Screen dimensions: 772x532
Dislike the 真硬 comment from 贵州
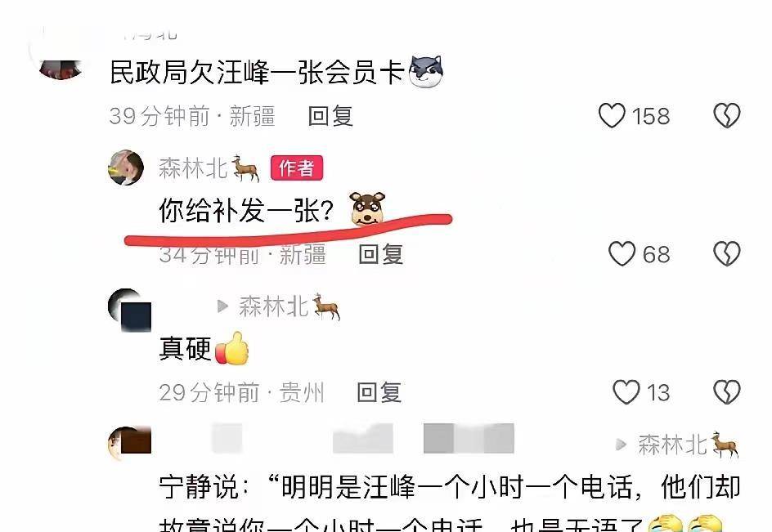coord(727,392)
